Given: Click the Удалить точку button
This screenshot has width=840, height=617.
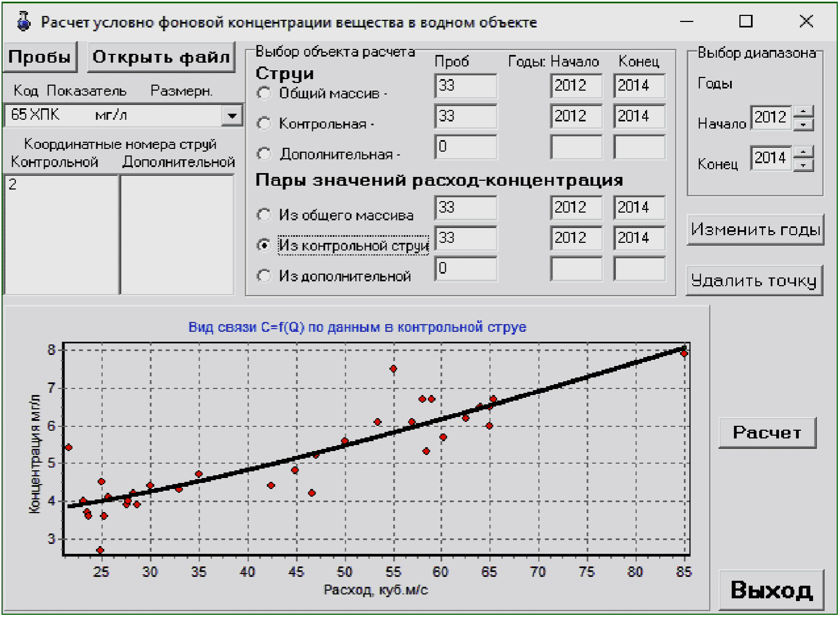Looking at the screenshot, I should tap(754, 281).
